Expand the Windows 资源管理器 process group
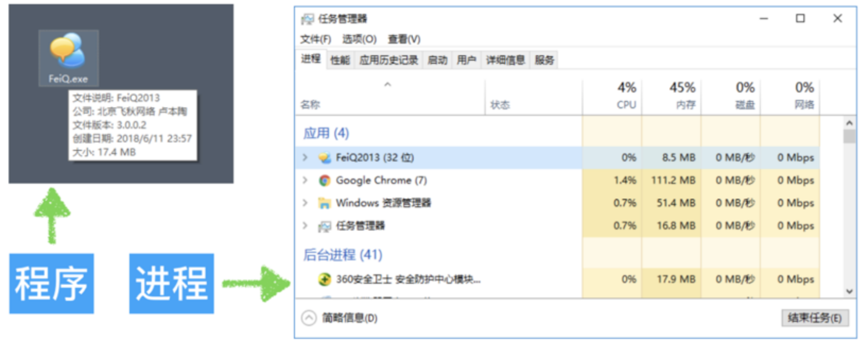This screenshot has height=357, width=868. (x=305, y=203)
